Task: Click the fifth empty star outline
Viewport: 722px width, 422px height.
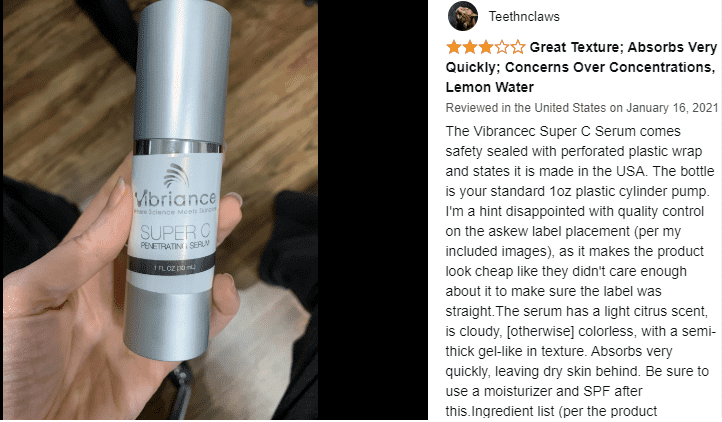Action: tap(518, 47)
